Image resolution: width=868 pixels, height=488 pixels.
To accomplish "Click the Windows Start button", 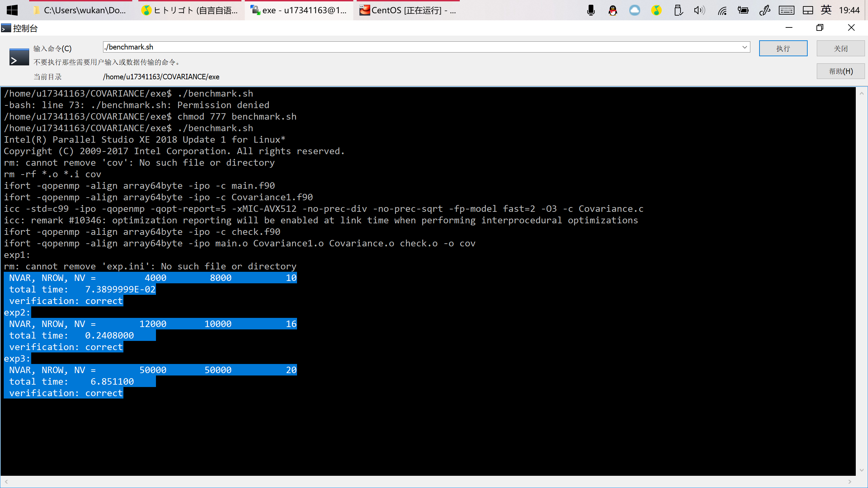I will (12, 10).
